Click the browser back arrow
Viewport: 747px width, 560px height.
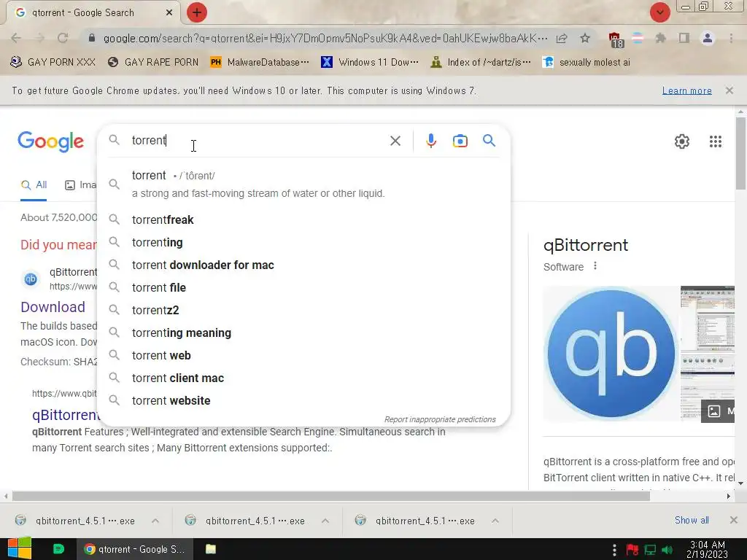16,38
